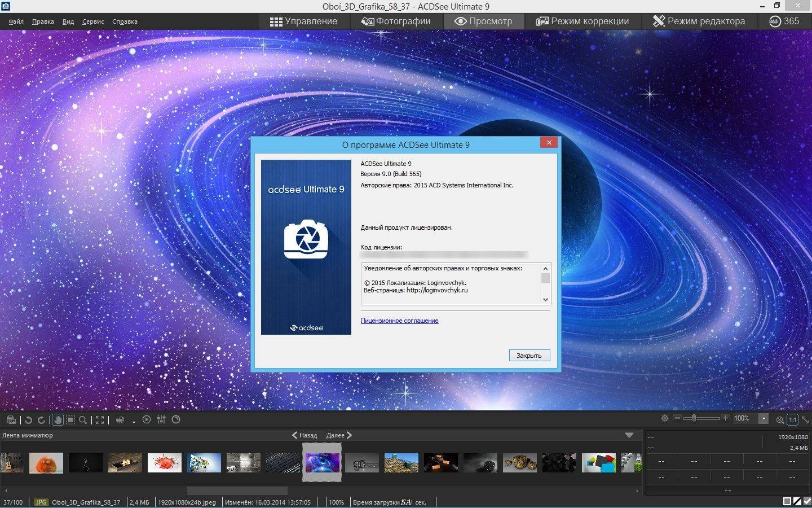Rotate image left with counterclockwise arrow
The image size is (812, 508).
point(28,419)
